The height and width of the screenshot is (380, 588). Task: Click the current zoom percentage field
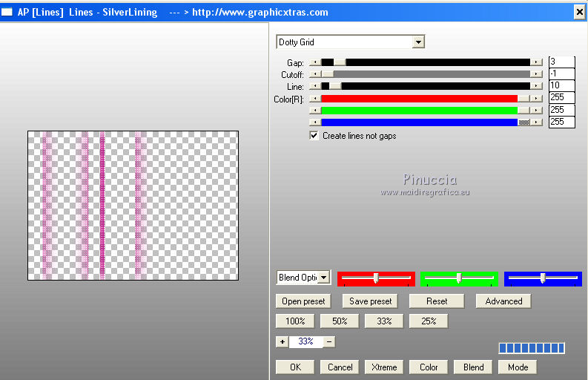pos(305,341)
